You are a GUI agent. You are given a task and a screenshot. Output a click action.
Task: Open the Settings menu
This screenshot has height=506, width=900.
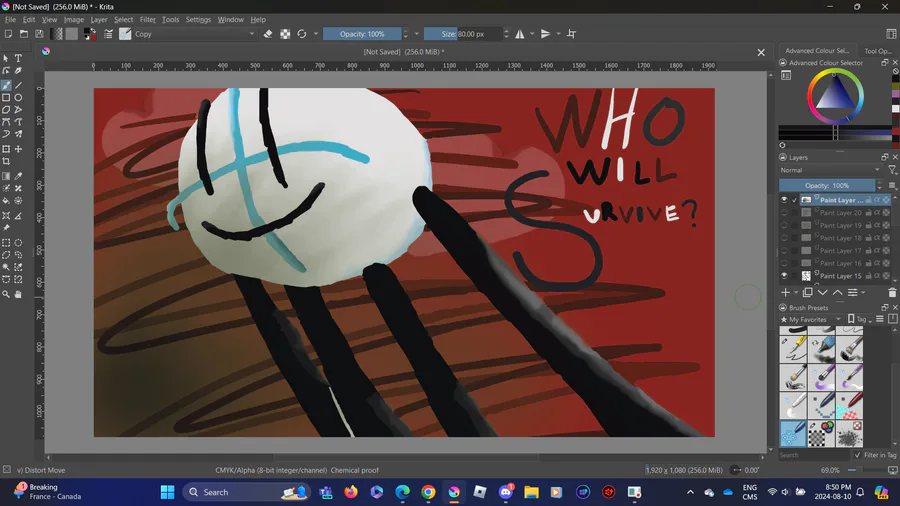[198, 20]
